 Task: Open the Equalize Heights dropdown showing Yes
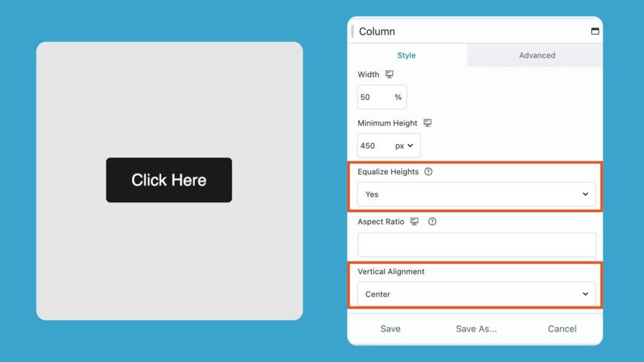(x=476, y=194)
